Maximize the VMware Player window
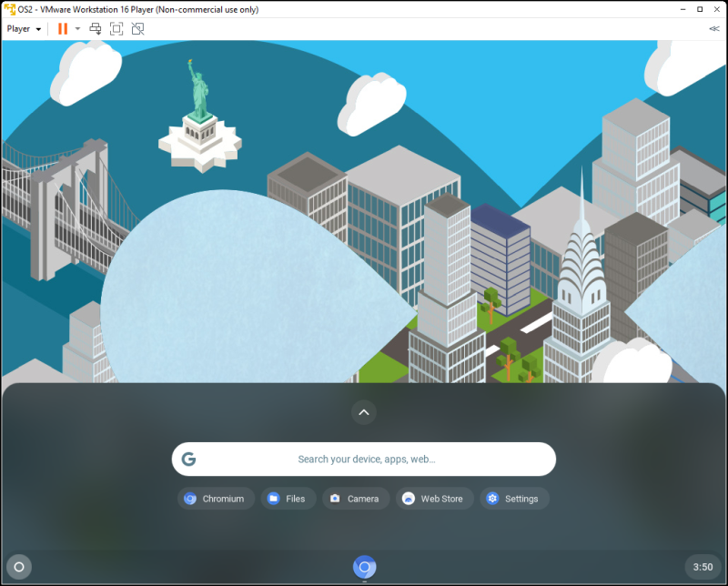Screen dimensions: 728x586 point(700,9)
